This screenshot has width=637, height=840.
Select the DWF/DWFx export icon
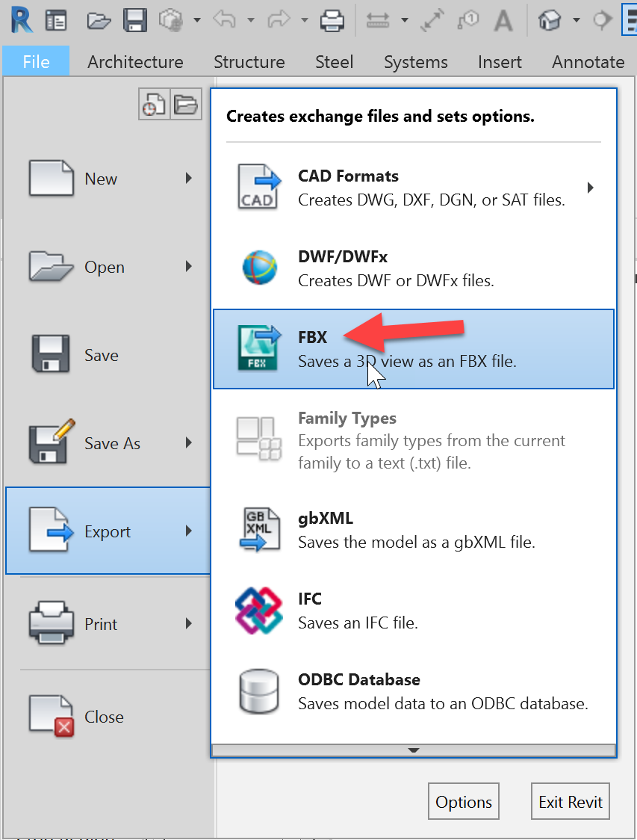tap(258, 268)
